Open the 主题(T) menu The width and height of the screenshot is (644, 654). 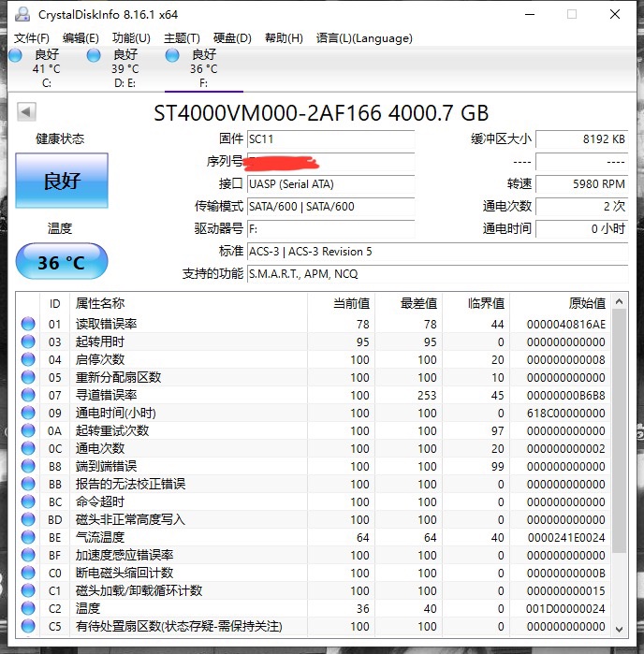182,38
